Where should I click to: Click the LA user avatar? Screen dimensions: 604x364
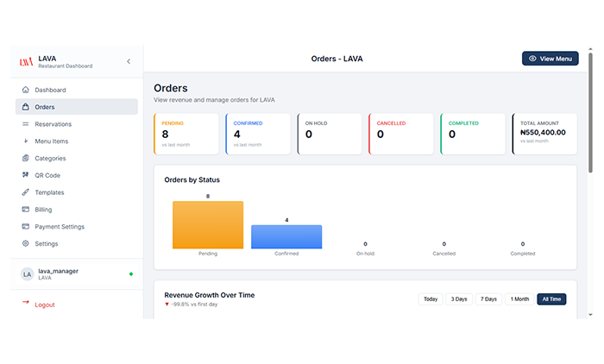(x=27, y=274)
